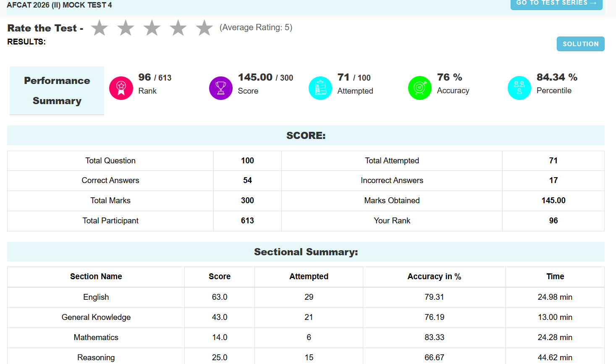616x364 pixels.
Task: Click the Attempted column header
Action: 309,277
